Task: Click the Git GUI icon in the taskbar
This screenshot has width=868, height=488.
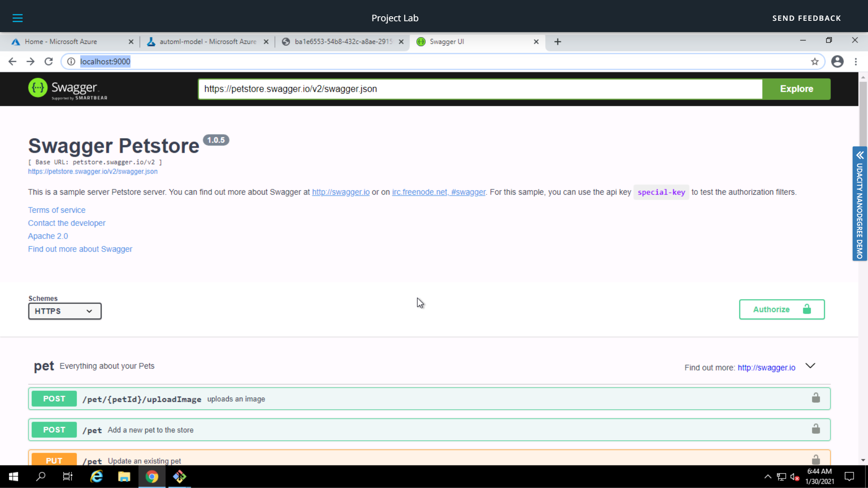Action: tap(179, 477)
